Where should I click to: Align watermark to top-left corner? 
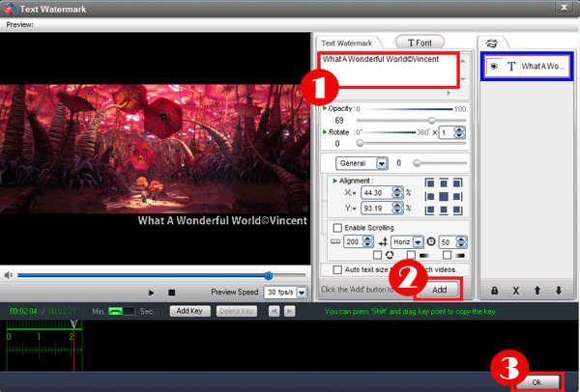(429, 182)
